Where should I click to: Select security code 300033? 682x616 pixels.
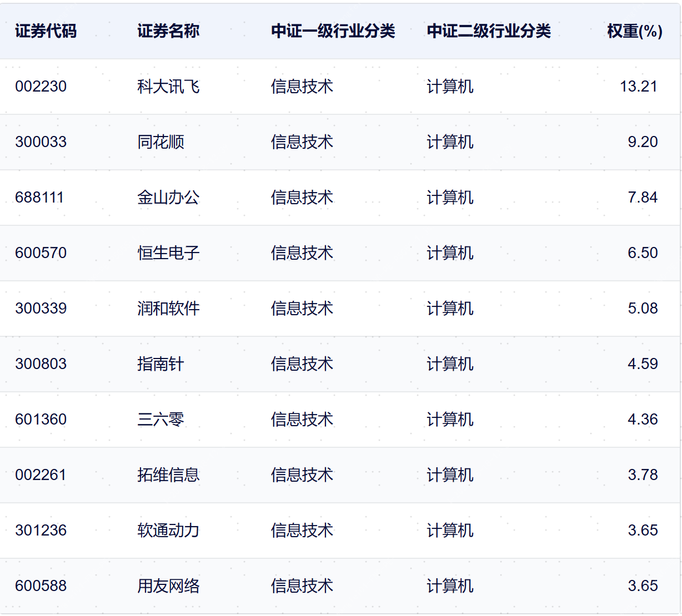tap(41, 142)
